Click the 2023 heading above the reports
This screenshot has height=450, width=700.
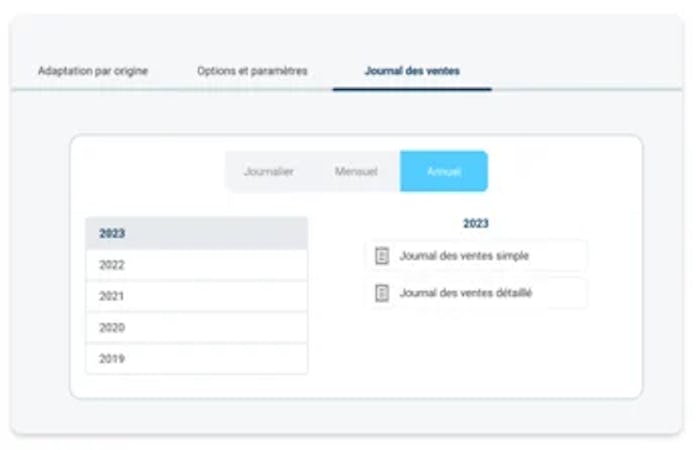475,224
